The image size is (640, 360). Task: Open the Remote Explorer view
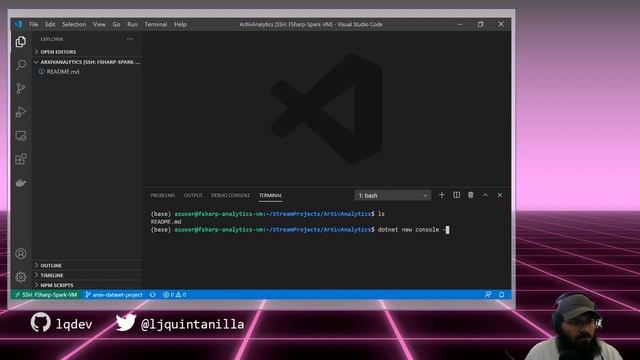point(21,136)
